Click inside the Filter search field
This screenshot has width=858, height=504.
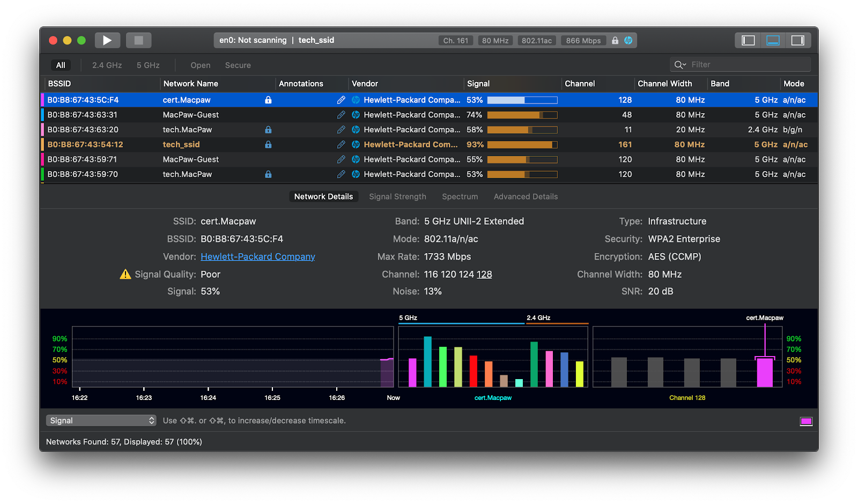741,65
